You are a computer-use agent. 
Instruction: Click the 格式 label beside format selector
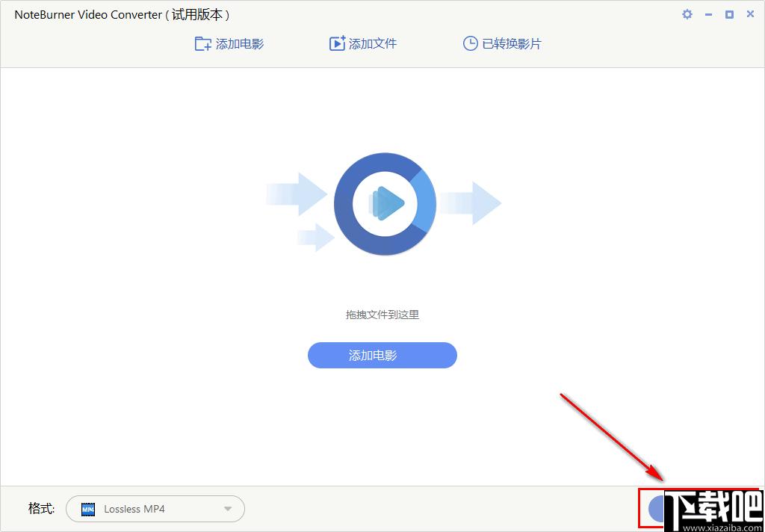click(x=42, y=509)
